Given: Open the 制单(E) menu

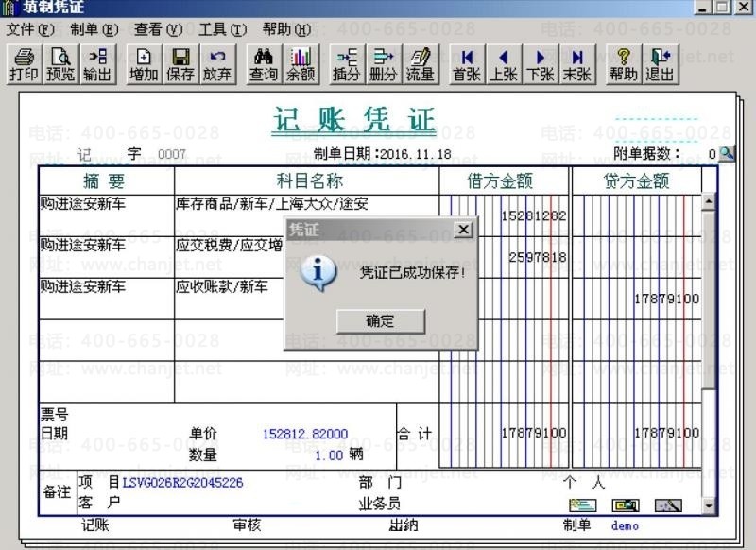Looking at the screenshot, I should (x=94, y=29).
